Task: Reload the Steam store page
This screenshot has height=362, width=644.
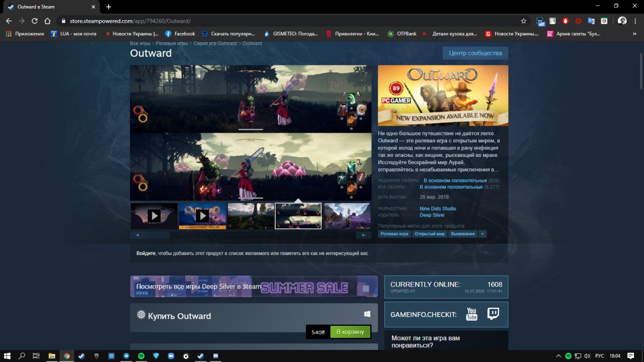Action: click(x=35, y=21)
